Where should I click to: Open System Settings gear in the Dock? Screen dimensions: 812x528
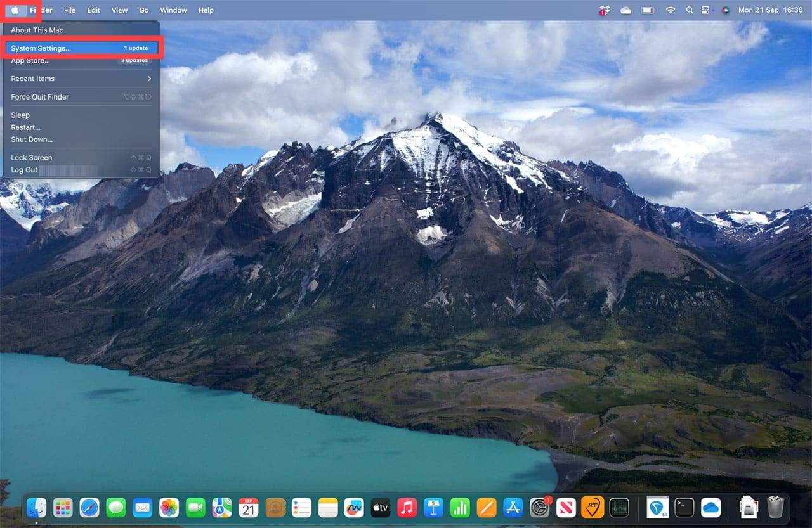pyautogui.click(x=539, y=507)
